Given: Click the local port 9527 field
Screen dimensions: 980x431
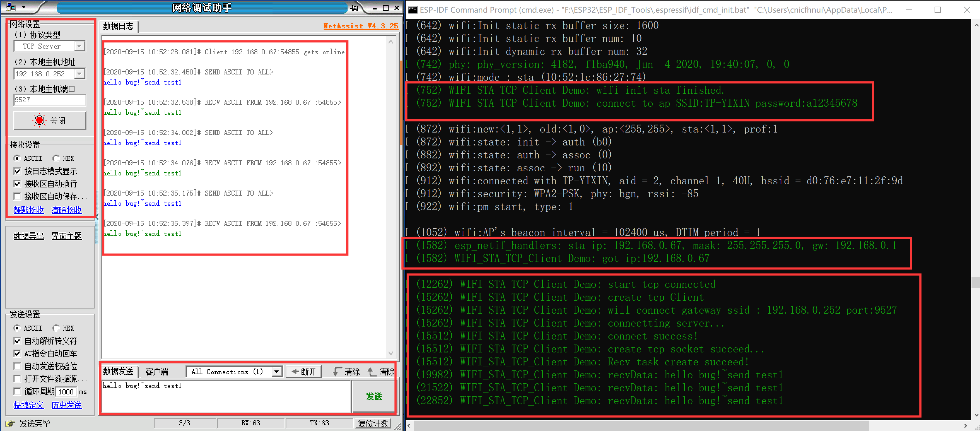Looking at the screenshot, I should tap(50, 100).
